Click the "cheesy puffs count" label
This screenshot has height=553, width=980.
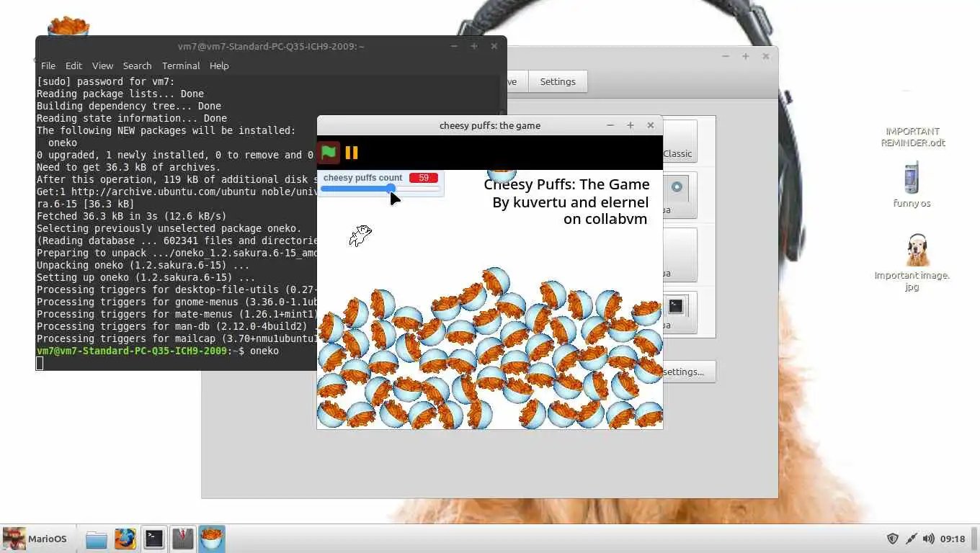[362, 178]
